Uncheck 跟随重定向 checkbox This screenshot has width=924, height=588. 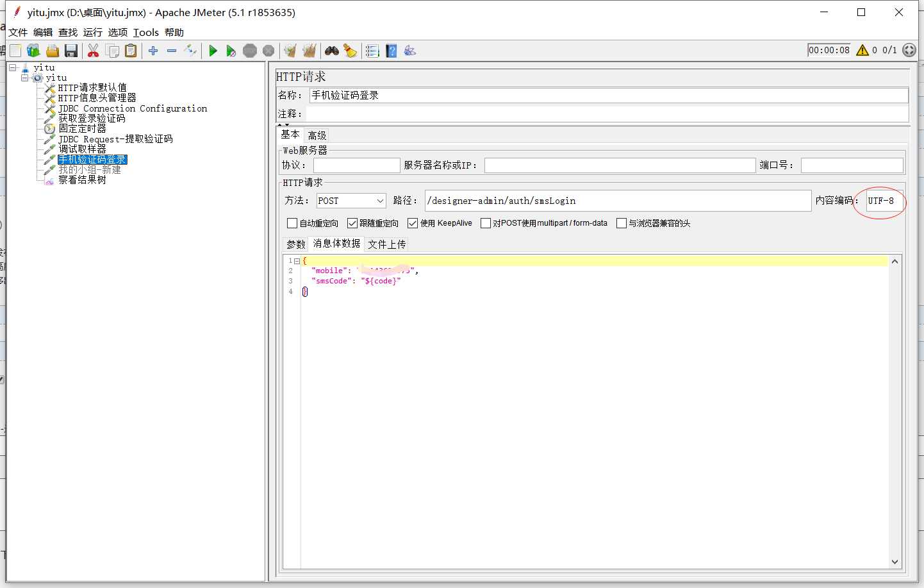pyautogui.click(x=352, y=223)
